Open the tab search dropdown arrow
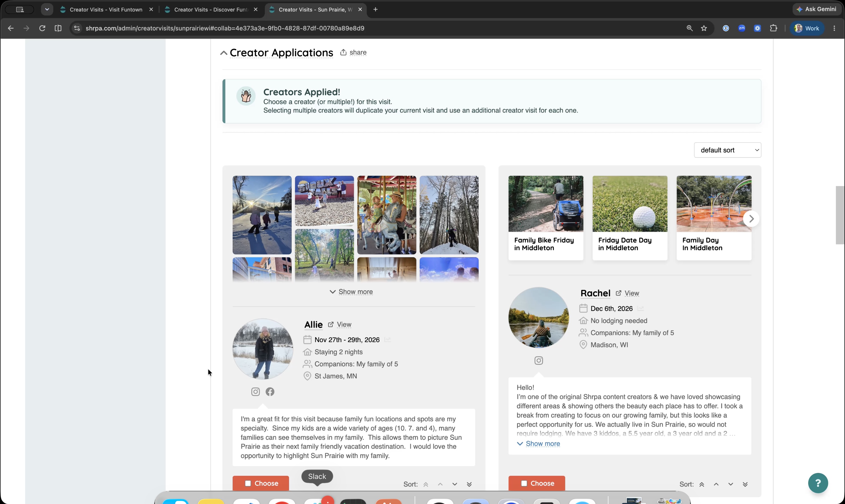This screenshot has height=504, width=845. pyautogui.click(x=47, y=9)
